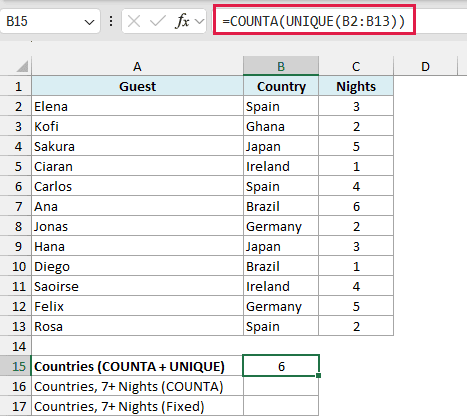
Task: Select the cell containing Kofi
Action: [137, 126]
